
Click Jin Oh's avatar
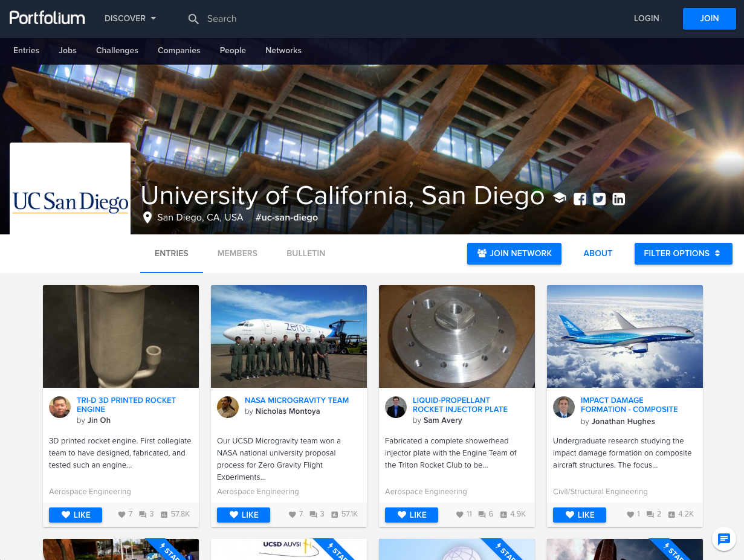point(60,407)
